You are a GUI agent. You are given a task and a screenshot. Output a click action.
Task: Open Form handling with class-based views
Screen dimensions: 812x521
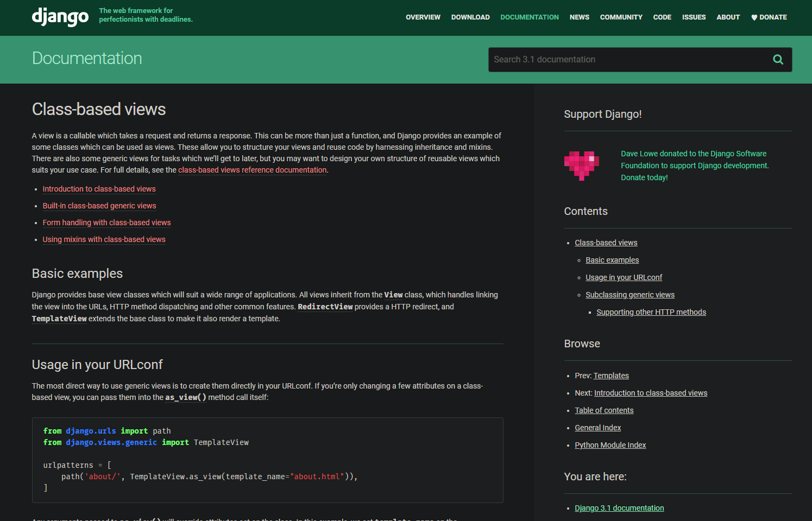(107, 223)
